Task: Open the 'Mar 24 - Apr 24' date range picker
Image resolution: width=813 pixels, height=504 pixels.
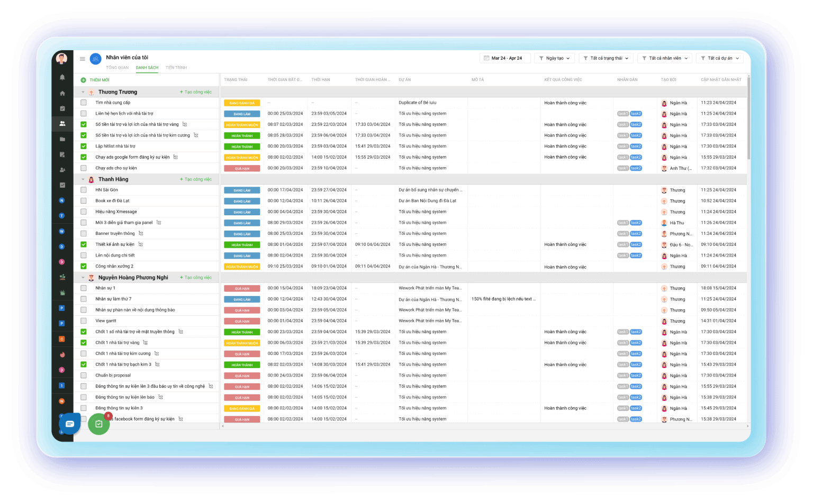Action: pyautogui.click(x=503, y=58)
